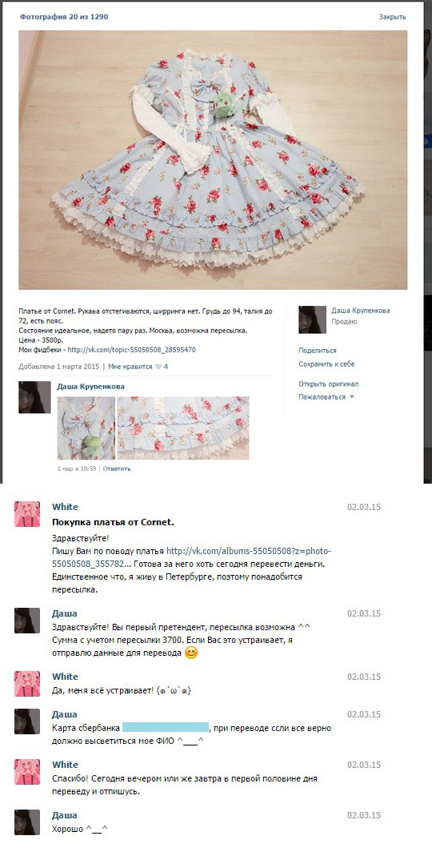The image size is (432, 868).
Task: Click Даша's avatar in 'Хорошо' message
Action: click(x=27, y=822)
